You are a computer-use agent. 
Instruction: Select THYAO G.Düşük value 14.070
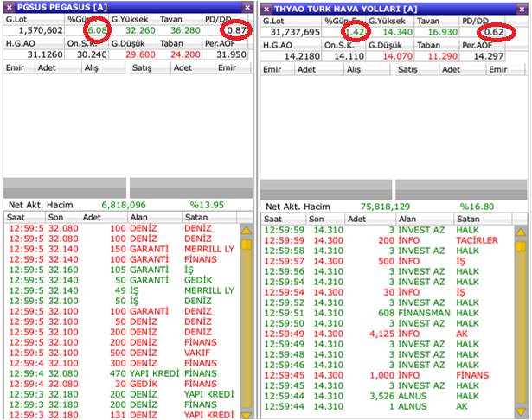pos(398,56)
